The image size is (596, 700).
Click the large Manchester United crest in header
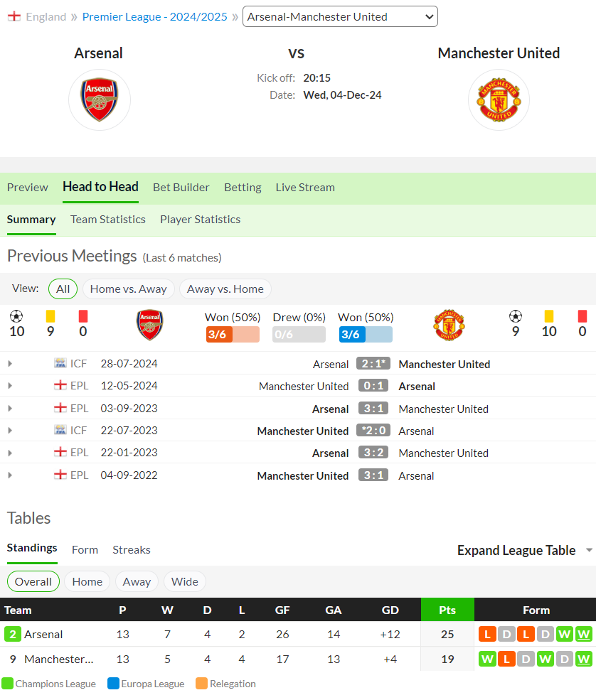[499, 99]
